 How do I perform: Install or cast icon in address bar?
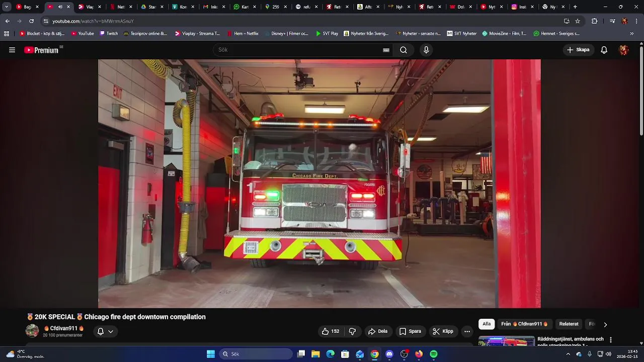tap(567, 21)
